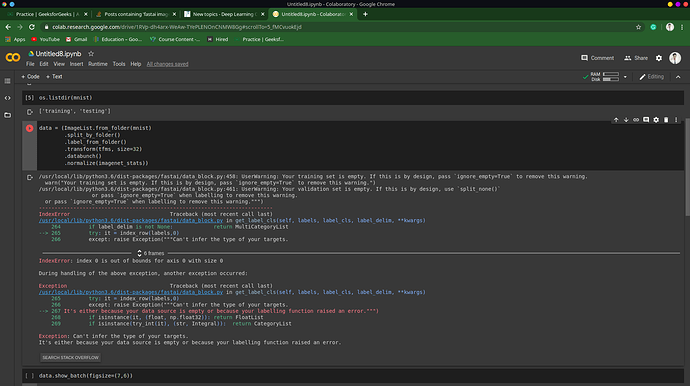This screenshot has height=386, width=690.
Task: Click the All changes saved link
Action: 167,64
